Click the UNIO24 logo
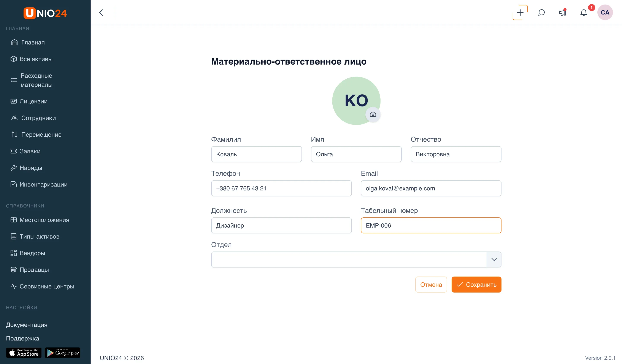622x364 pixels. (x=45, y=13)
